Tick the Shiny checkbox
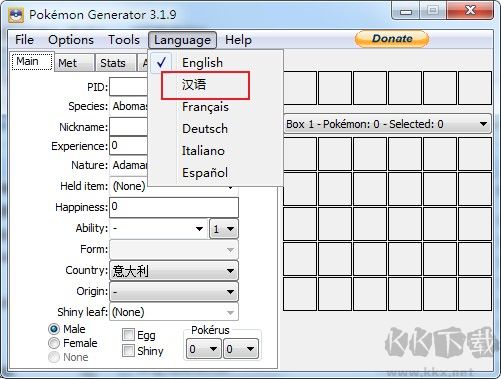501x379 pixels. (128, 351)
